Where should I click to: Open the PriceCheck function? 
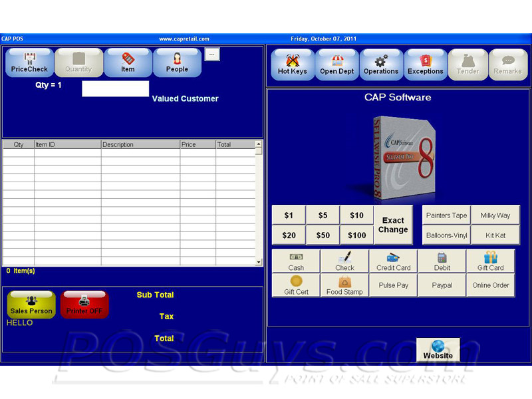[x=29, y=63]
